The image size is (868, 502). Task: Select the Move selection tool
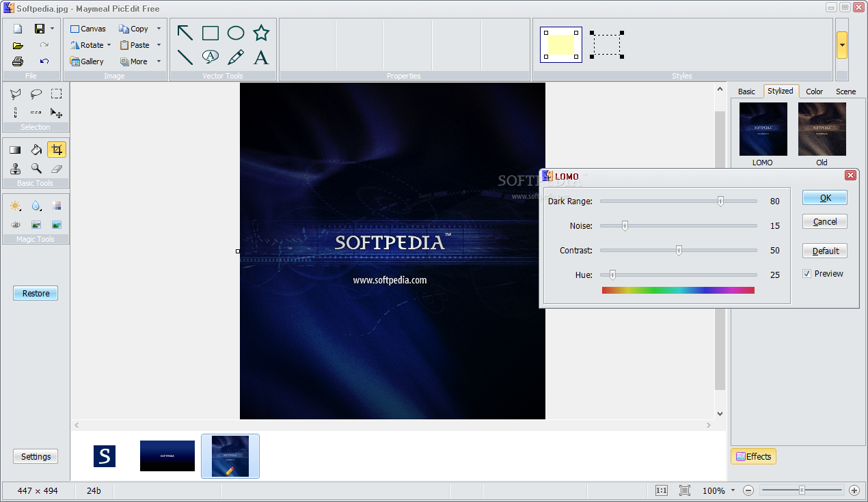[57, 113]
